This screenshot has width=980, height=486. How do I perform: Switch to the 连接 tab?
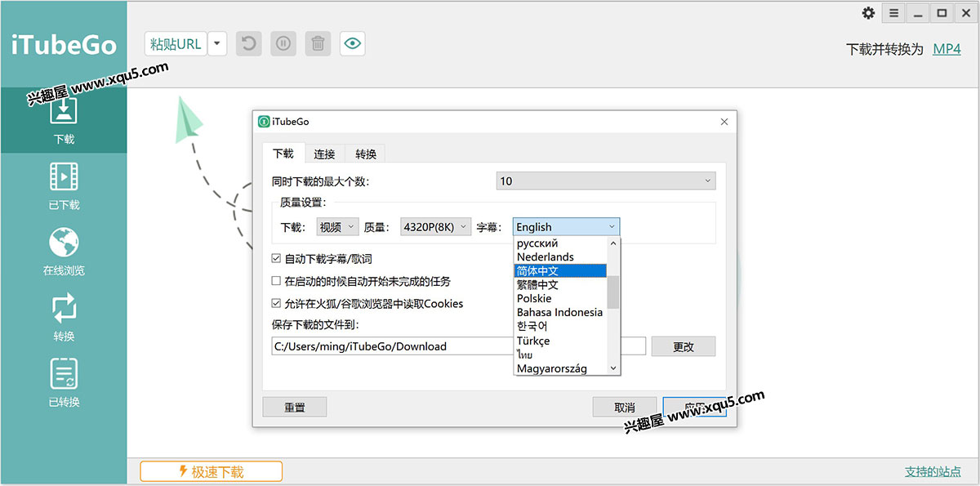pos(324,154)
